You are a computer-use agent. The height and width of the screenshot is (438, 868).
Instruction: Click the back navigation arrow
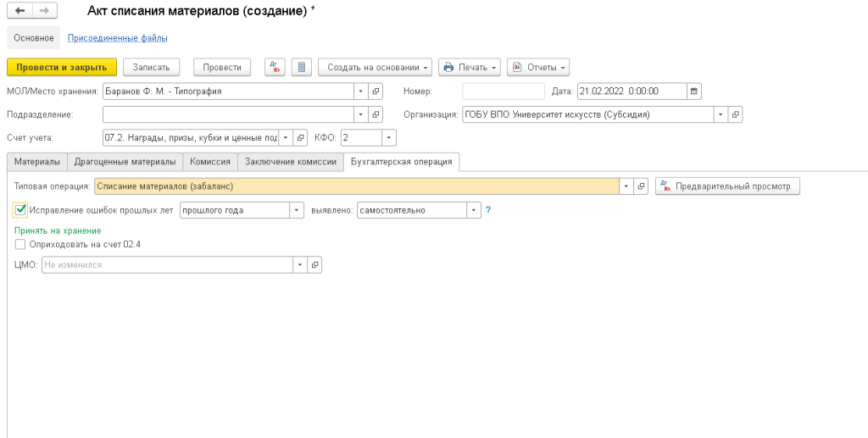click(20, 11)
